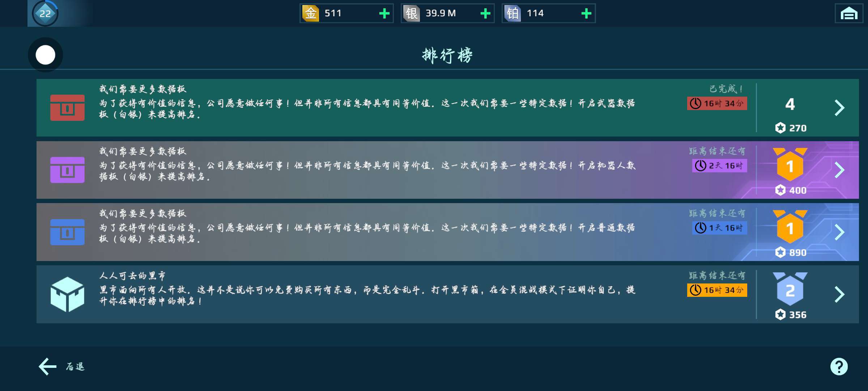Click the blue common data chest icon
The width and height of the screenshot is (868, 391).
(67, 232)
